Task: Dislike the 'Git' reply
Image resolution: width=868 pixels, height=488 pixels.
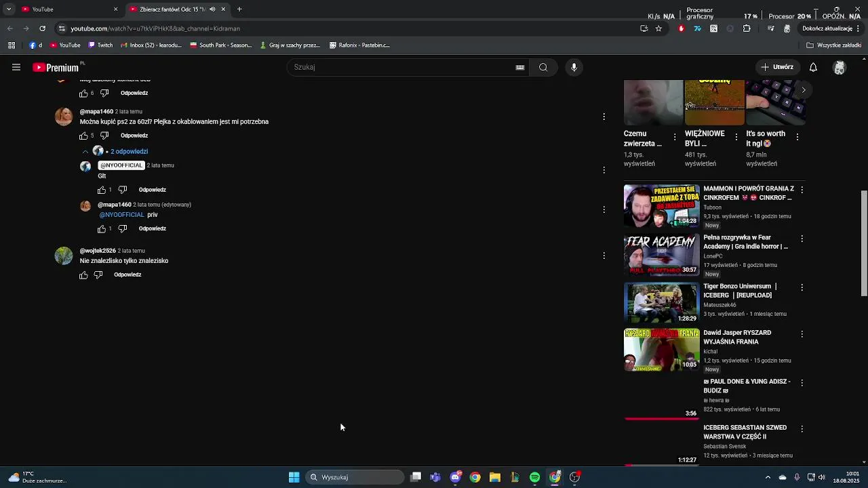Action: pyautogui.click(x=123, y=190)
